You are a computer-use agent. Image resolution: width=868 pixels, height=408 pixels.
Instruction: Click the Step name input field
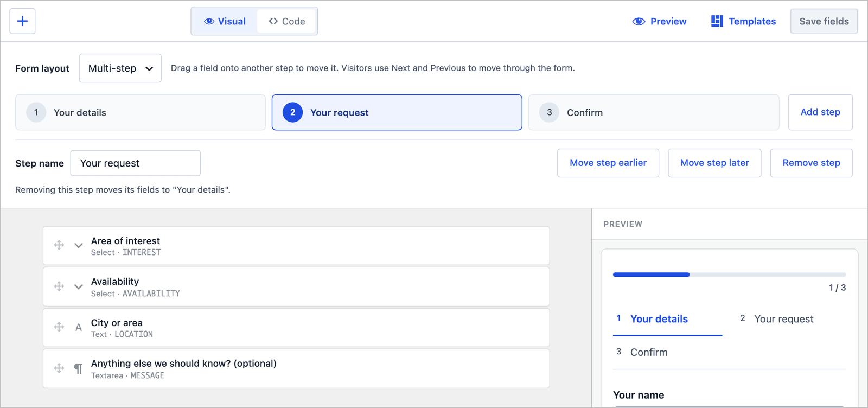[136, 163]
